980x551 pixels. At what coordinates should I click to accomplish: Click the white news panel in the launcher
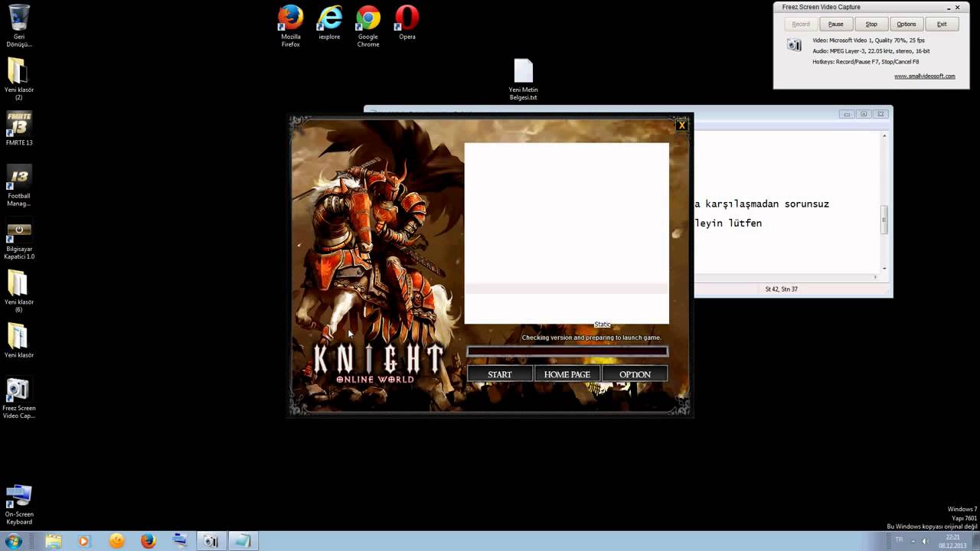click(567, 233)
